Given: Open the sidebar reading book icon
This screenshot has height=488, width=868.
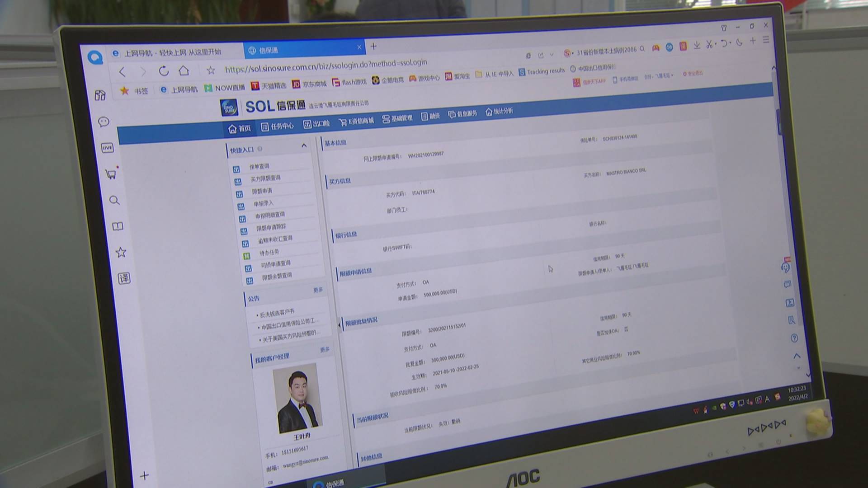Looking at the screenshot, I should click(x=118, y=226).
